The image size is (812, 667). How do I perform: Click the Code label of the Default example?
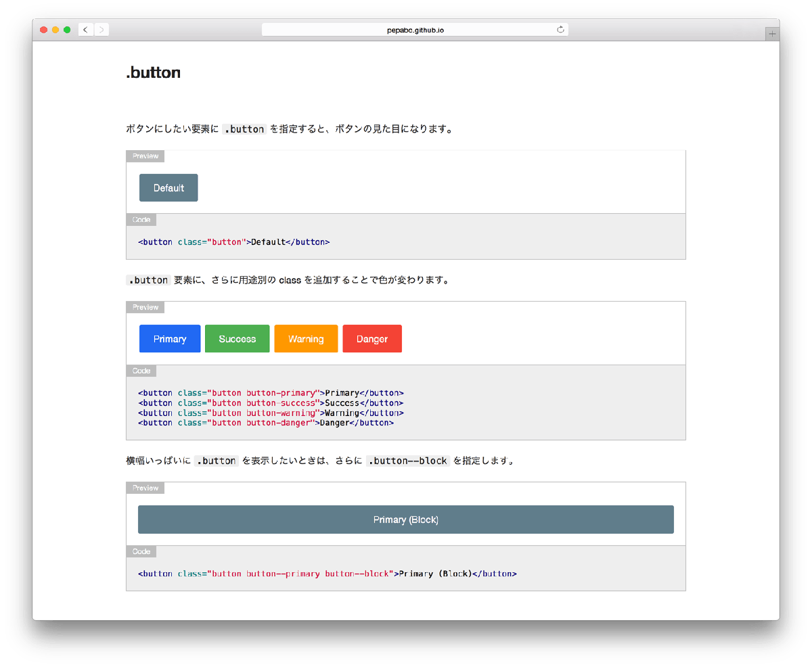[x=141, y=220]
